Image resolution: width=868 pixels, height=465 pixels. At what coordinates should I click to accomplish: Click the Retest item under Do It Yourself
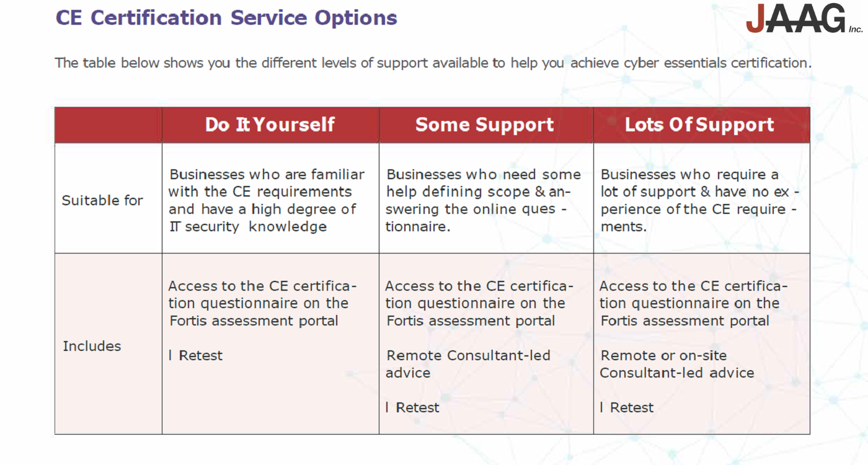coord(196,355)
